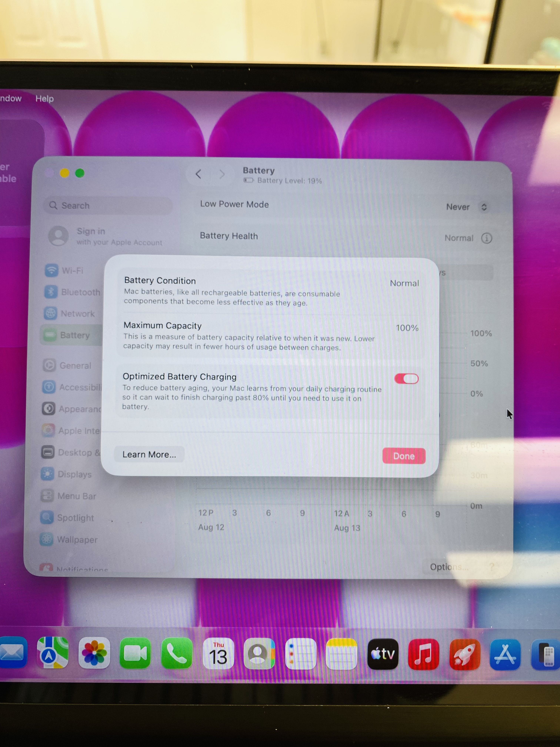Minimize the settings window with yellow button
560x747 pixels.
tap(64, 173)
